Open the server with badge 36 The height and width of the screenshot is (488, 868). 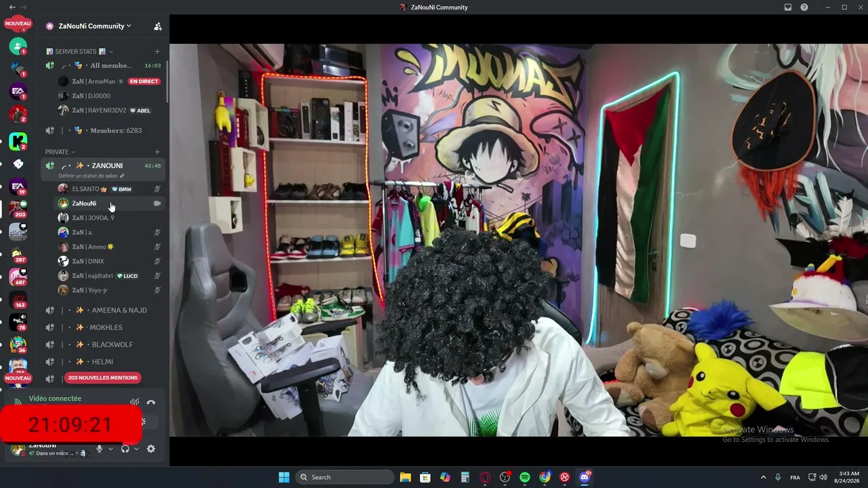[x=18, y=345]
